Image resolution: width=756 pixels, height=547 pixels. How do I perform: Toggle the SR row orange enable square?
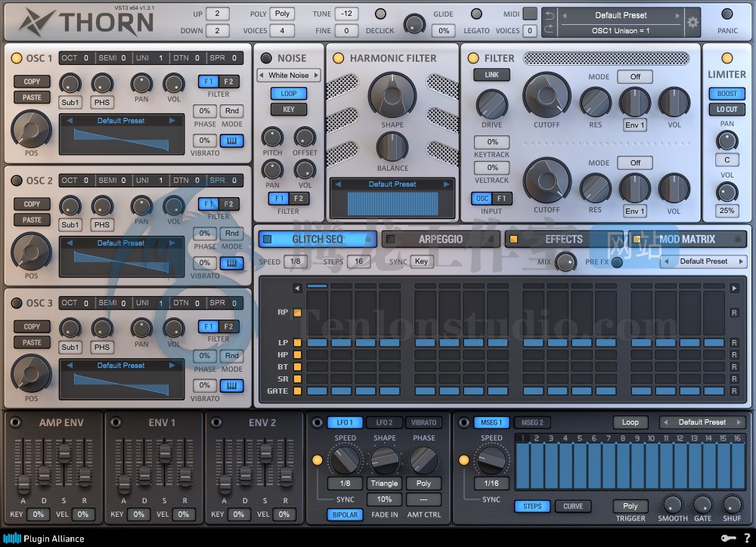297,379
